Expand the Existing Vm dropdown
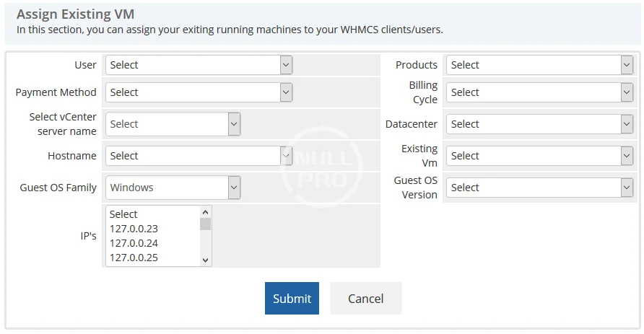644x334 pixels. (539, 156)
